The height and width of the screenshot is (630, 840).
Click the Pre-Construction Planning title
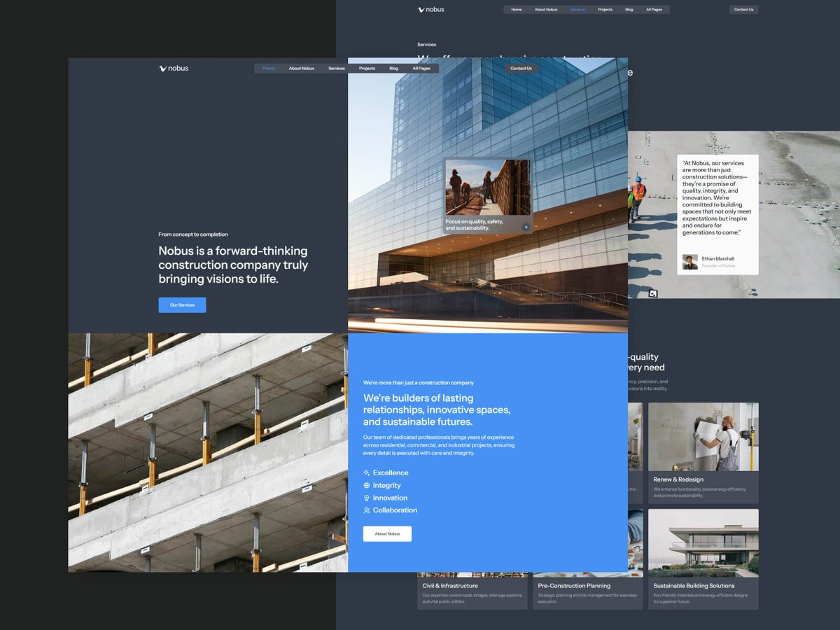click(x=574, y=586)
